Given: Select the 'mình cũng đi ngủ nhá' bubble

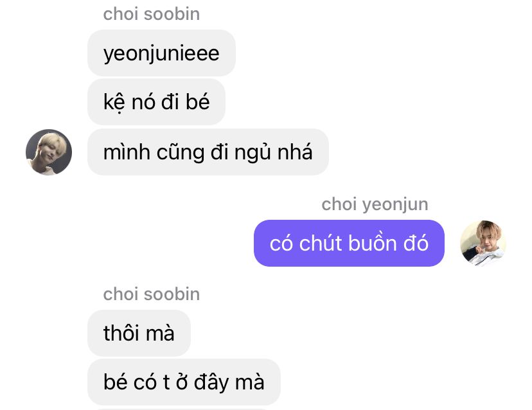Looking at the screenshot, I should [x=208, y=152].
